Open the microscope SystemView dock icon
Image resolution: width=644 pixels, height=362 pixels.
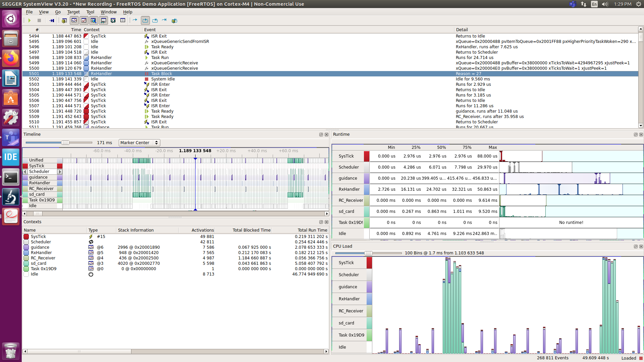click(11, 197)
